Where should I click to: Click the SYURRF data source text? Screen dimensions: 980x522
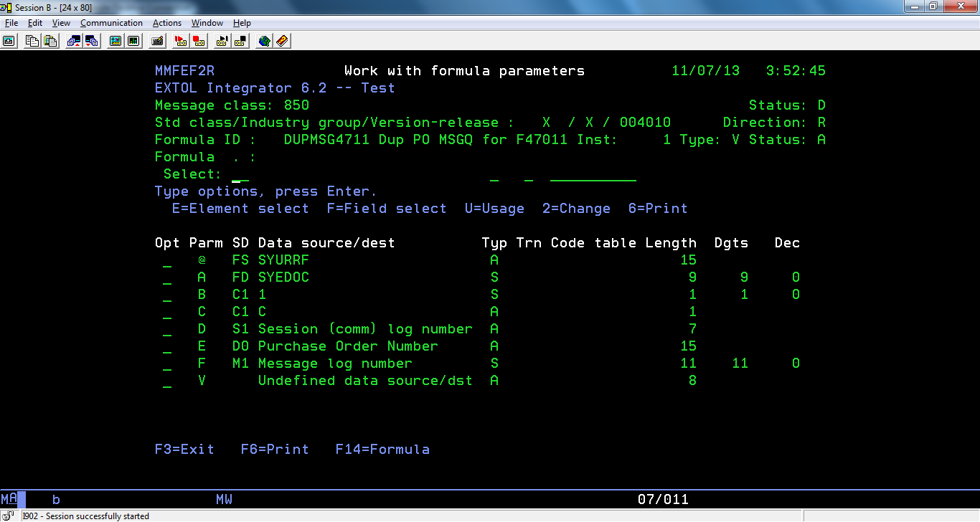tap(283, 260)
